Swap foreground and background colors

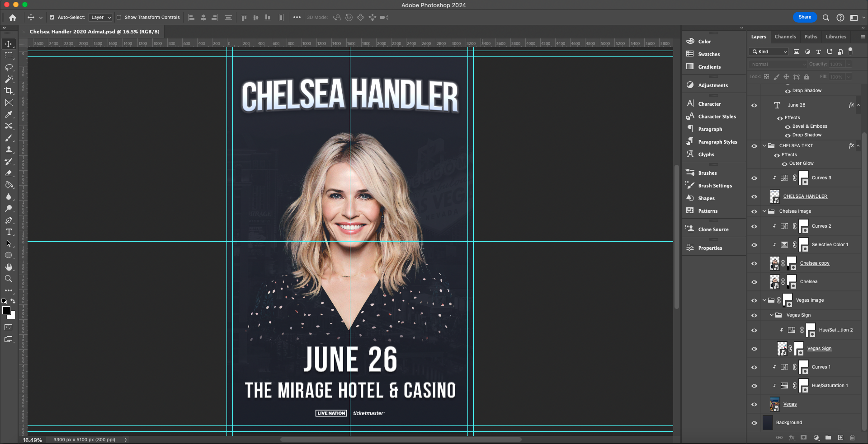click(13, 301)
